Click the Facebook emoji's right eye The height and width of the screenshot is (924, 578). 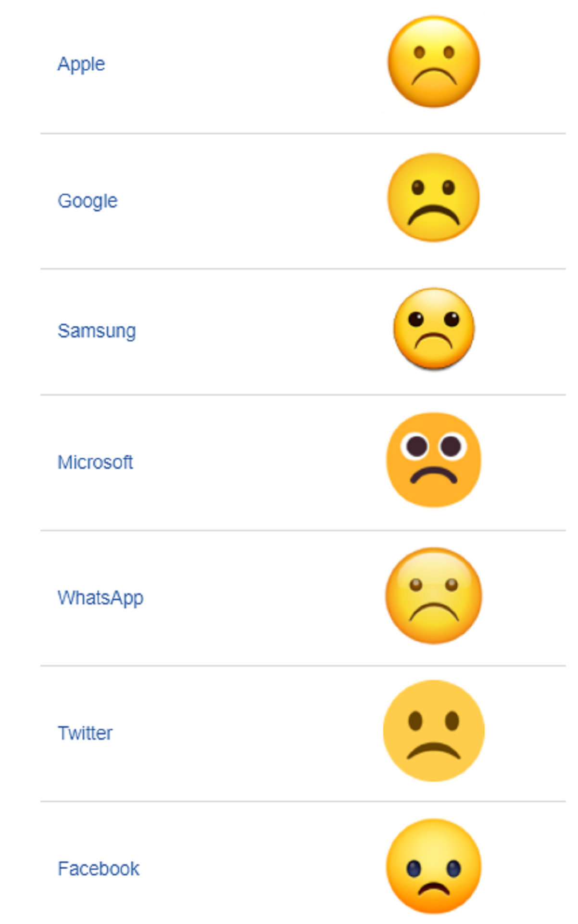(453, 869)
